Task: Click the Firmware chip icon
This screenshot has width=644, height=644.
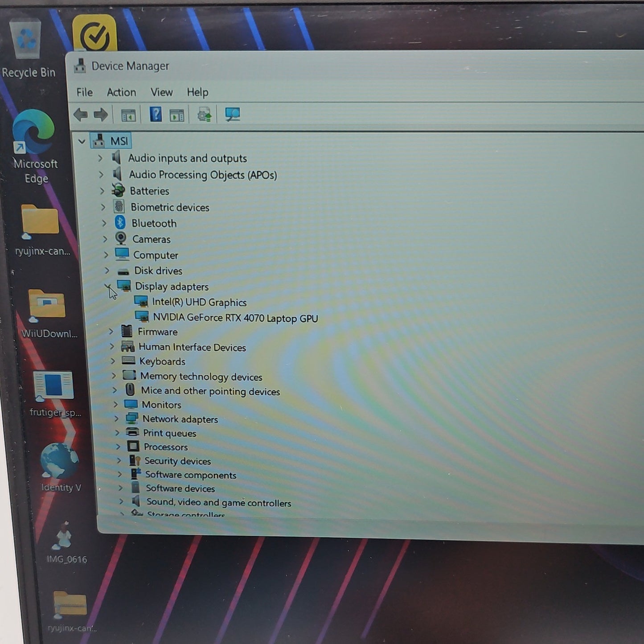Action: (x=127, y=331)
